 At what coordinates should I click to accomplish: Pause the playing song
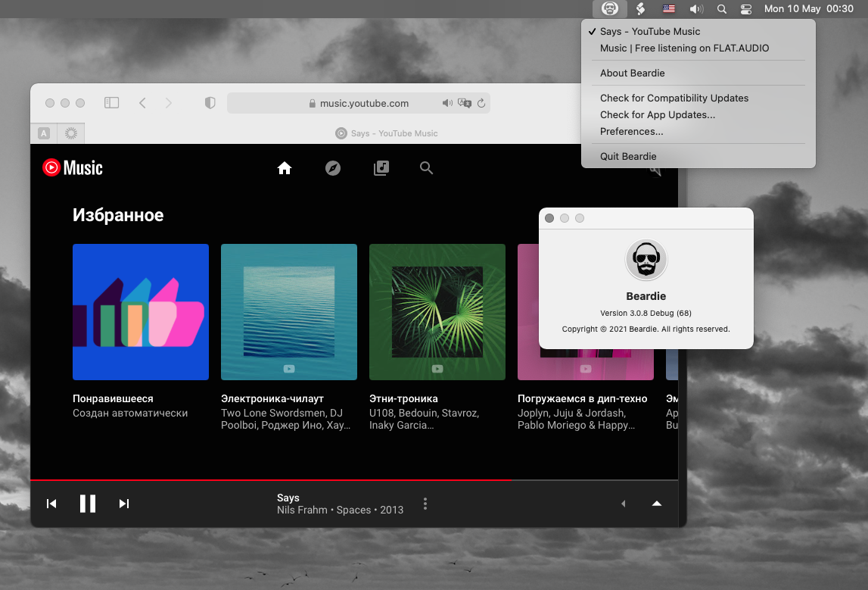(88, 504)
